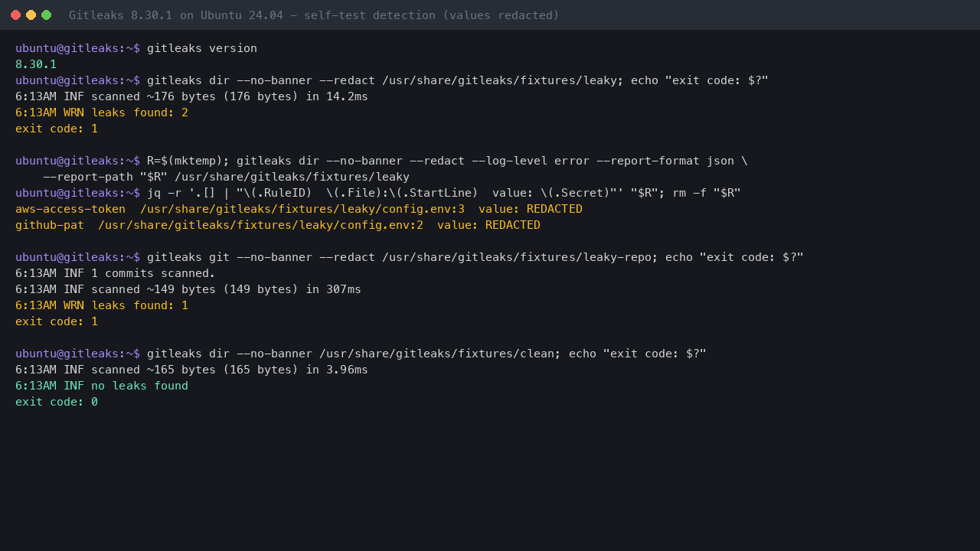Click the first 'exit code: 1' line under 'leaks found: 2'

(x=57, y=129)
